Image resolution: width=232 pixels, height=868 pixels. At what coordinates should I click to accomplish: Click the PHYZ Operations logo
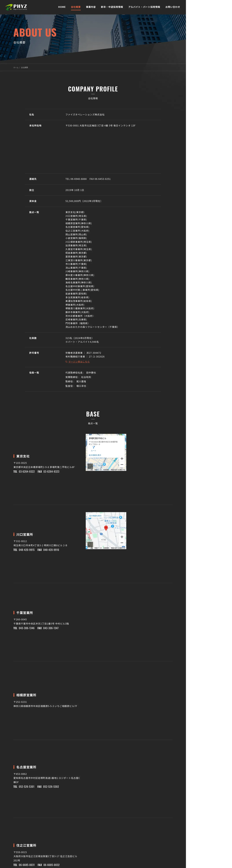tap(16, 7)
